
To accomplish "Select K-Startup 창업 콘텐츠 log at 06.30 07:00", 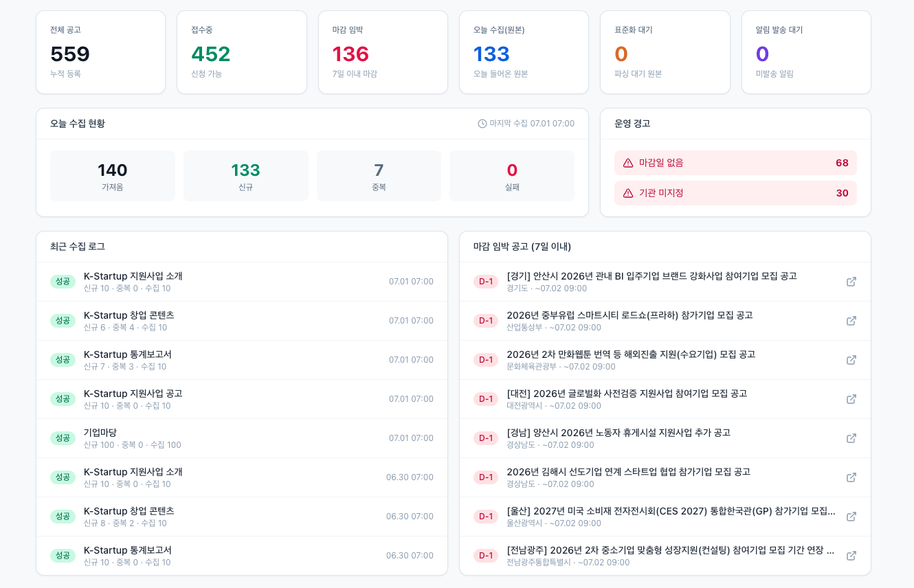I will click(242, 517).
